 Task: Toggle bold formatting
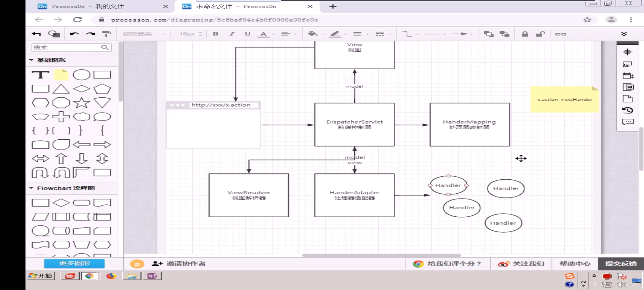click(x=216, y=34)
